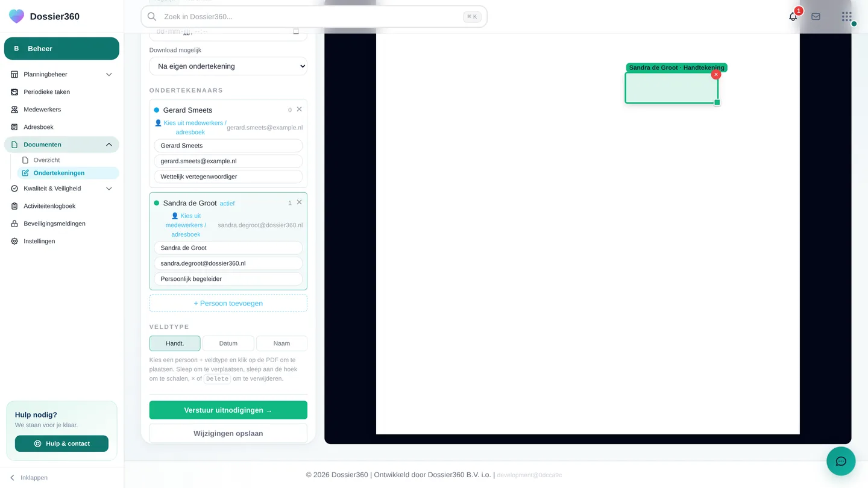Click Wijzigingen opslaan button
Screen dimensions: 868x488
point(228,433)
